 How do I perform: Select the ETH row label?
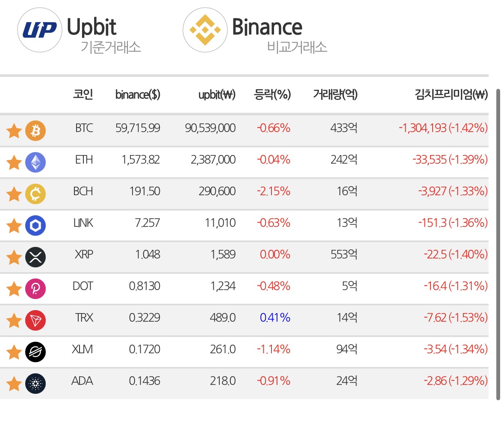coord(84,160)
